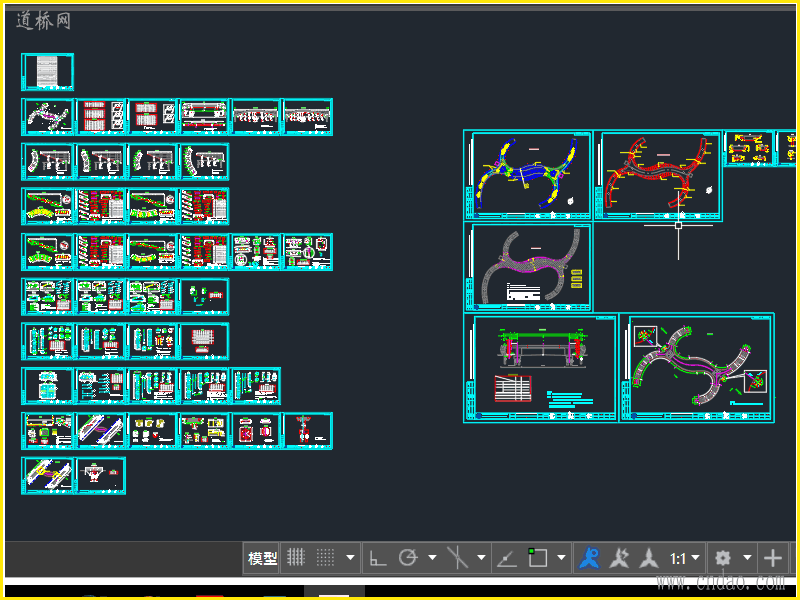Toggle polar tracking circle icon

tap(408, 558)
